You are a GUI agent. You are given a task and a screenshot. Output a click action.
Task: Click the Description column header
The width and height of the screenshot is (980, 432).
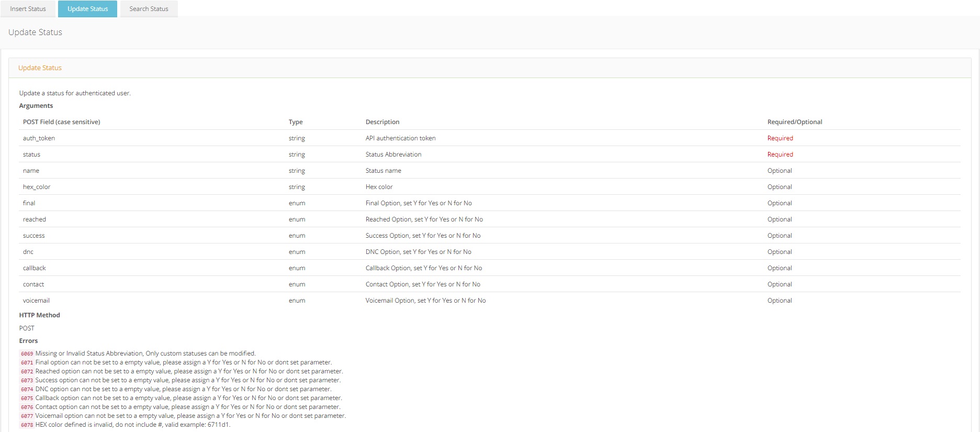(x=382, y=122)
